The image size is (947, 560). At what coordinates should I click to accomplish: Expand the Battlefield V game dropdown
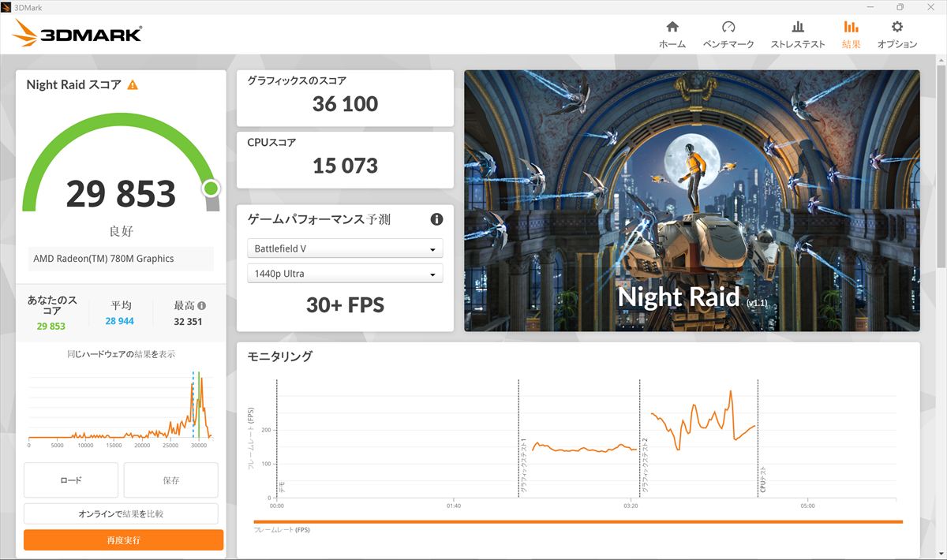tap(345, 248)
